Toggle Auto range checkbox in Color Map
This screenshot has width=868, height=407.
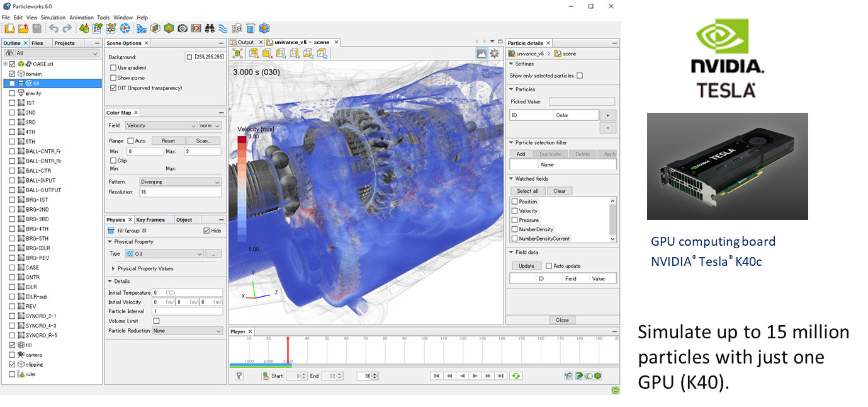(x=130, y=140)
